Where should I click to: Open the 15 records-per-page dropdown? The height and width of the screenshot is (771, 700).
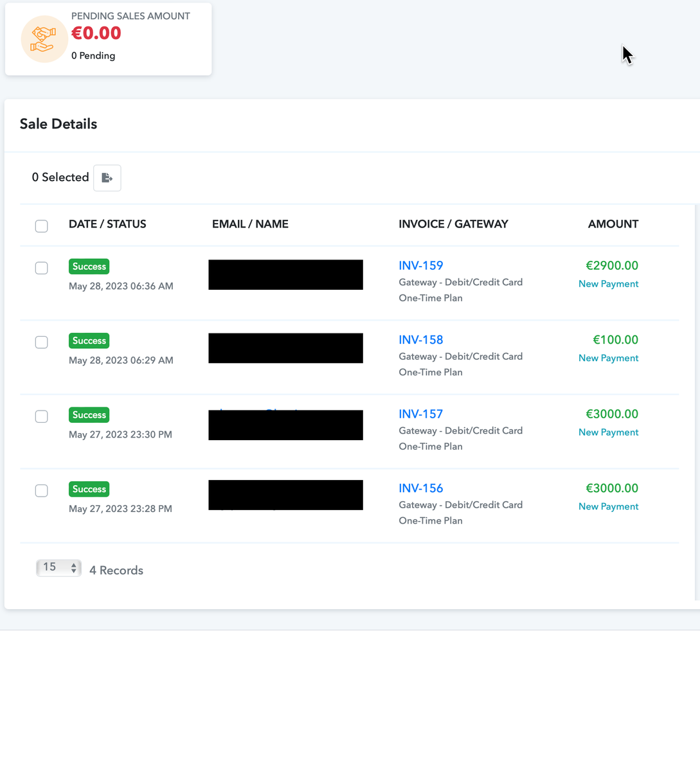(58, 567)
